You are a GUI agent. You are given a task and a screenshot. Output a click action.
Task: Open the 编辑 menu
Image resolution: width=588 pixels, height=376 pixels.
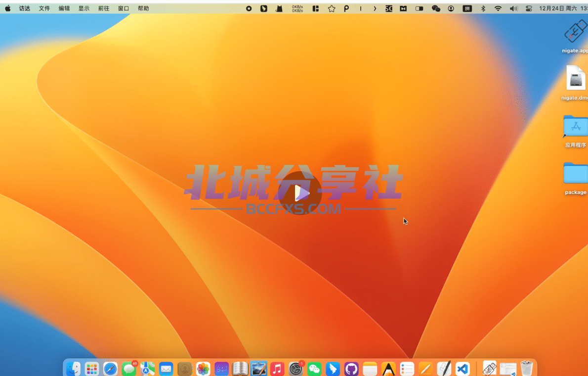(x=64, y=8)
